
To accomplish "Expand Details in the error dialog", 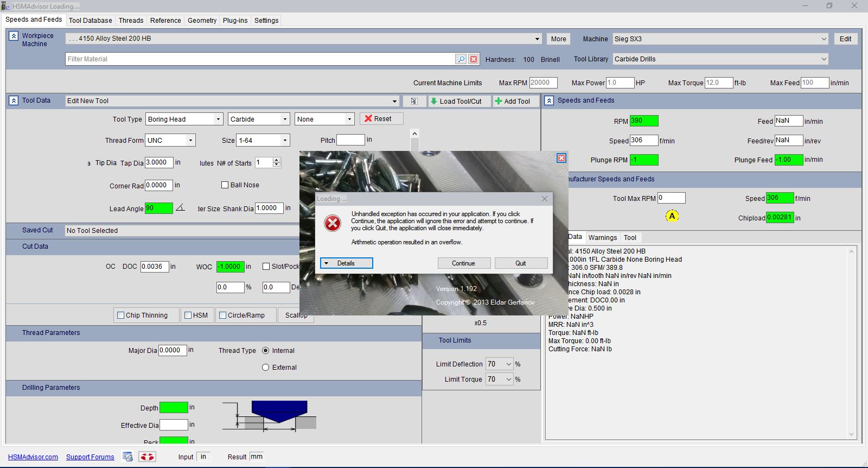I will click(x=346, y=263).
